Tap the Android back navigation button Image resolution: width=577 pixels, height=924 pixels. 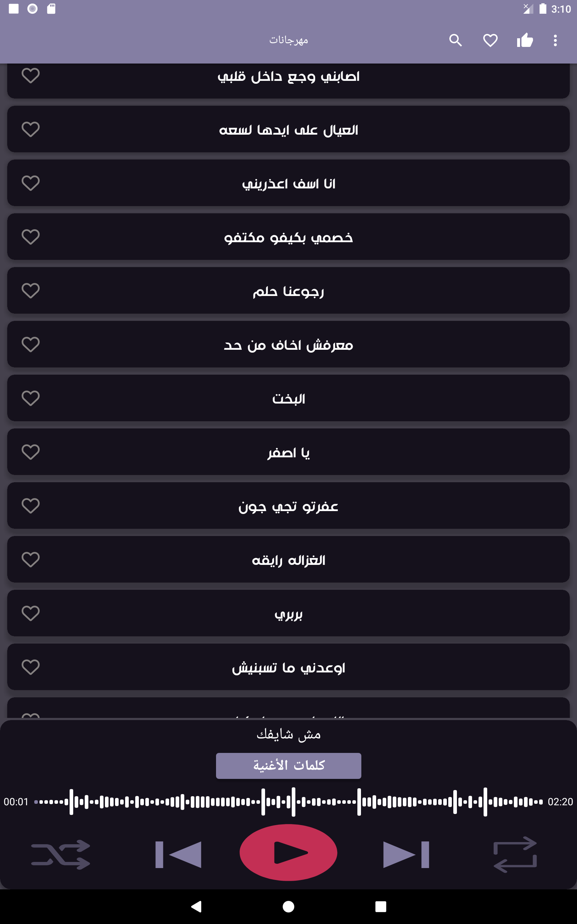tap(196, 906)
